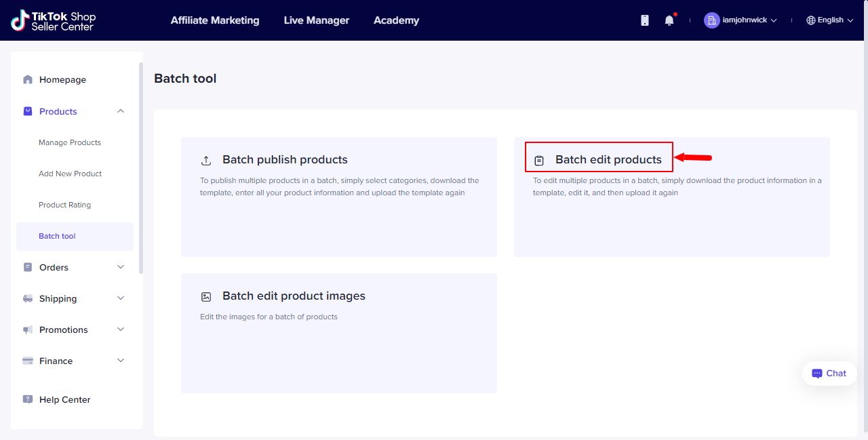Open the notifications bell
Viewport: 868px width, 440px height.
(669, 20)
